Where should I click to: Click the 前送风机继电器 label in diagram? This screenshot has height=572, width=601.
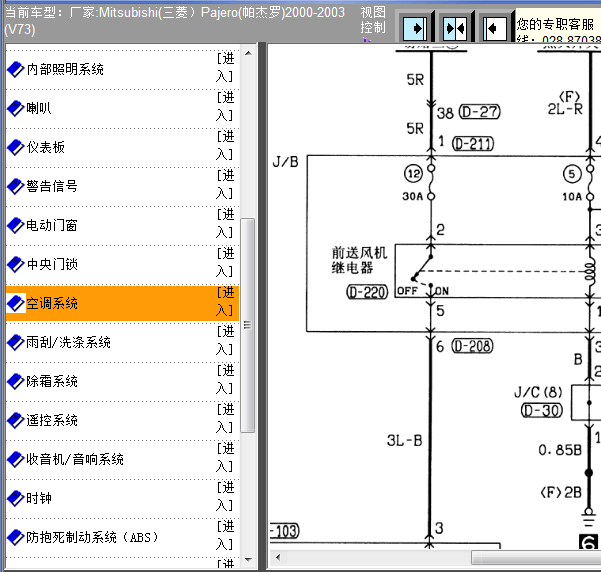(x=360, y=260)
